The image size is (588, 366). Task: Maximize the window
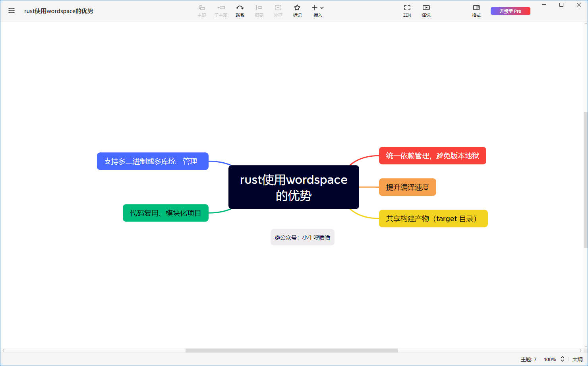(x=561, y=5)
